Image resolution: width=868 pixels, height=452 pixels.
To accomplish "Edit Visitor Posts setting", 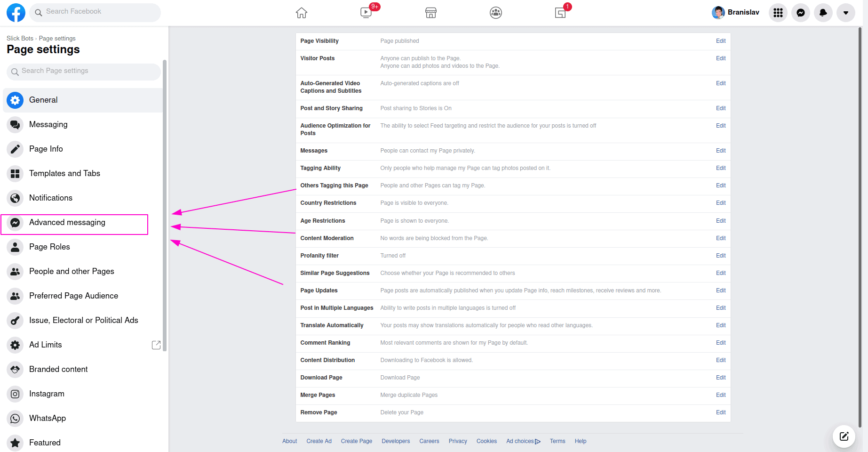I will 721,58.
